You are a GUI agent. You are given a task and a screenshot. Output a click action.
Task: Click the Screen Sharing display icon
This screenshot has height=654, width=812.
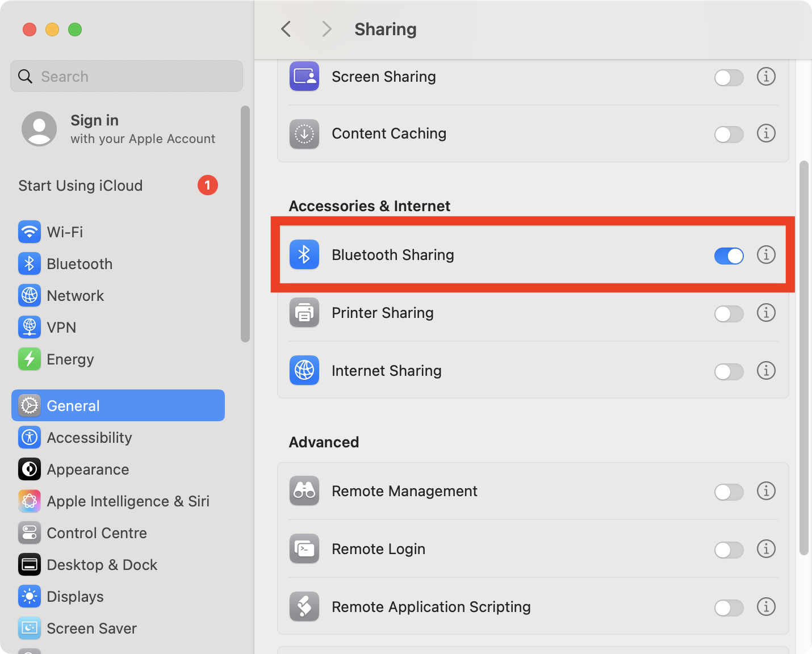pyautogui.click(x=304, y=77)
